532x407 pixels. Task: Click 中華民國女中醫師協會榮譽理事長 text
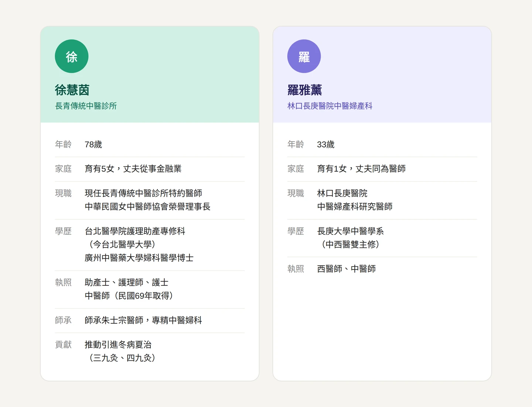point(147,207)
